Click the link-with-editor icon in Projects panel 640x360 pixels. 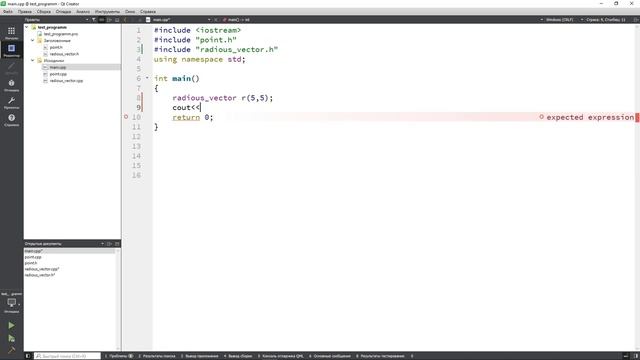click(101, 20)
